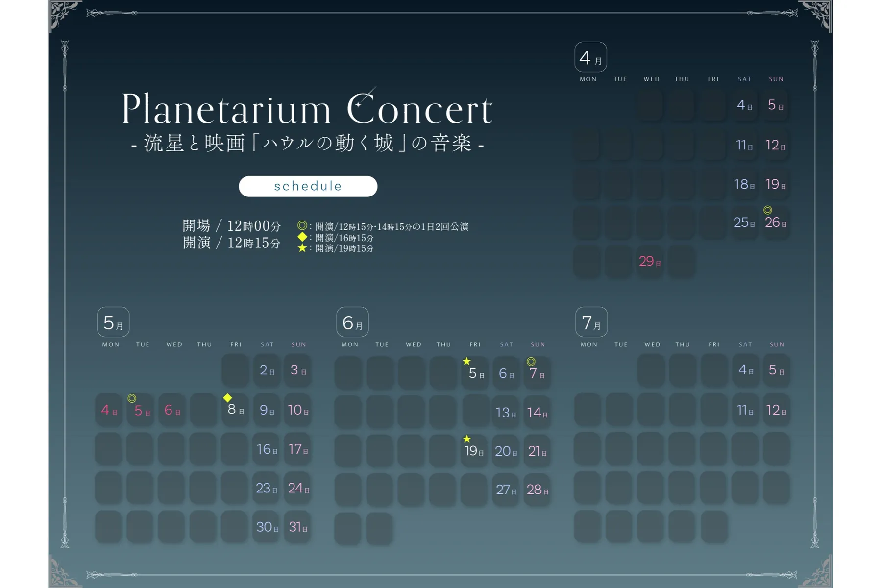Image resolution: width=882 pixels, height=588 pixels.
Task: Click the 6月 month label
Action: 352,322
